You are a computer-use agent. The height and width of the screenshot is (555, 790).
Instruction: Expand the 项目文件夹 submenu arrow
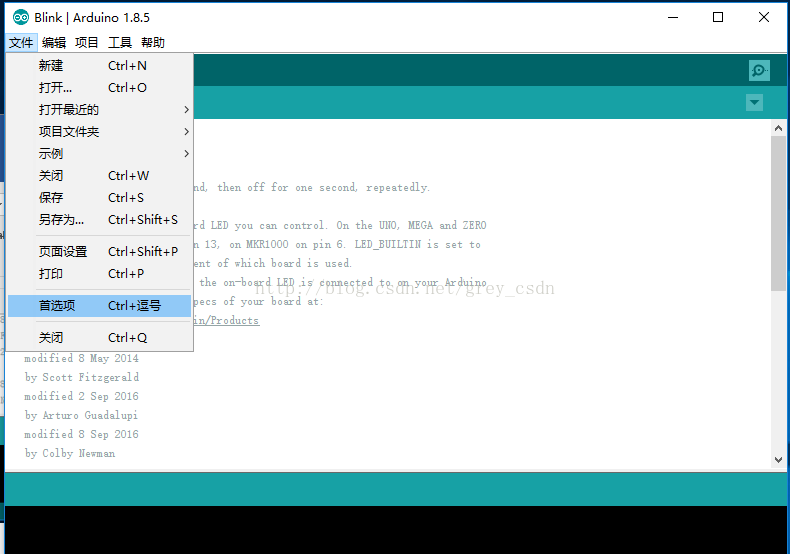click(x=186, y=131)
